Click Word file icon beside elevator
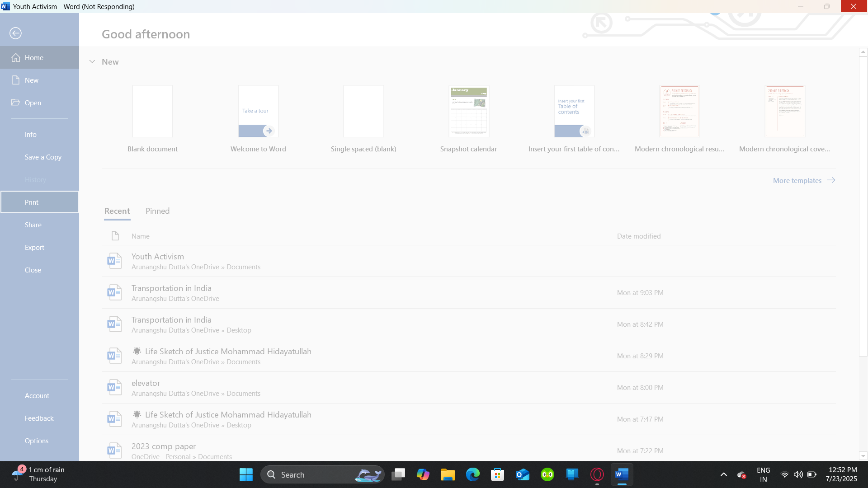Image resolution: width=868 pixels, height=488 pixels. [x=114, y=387]
